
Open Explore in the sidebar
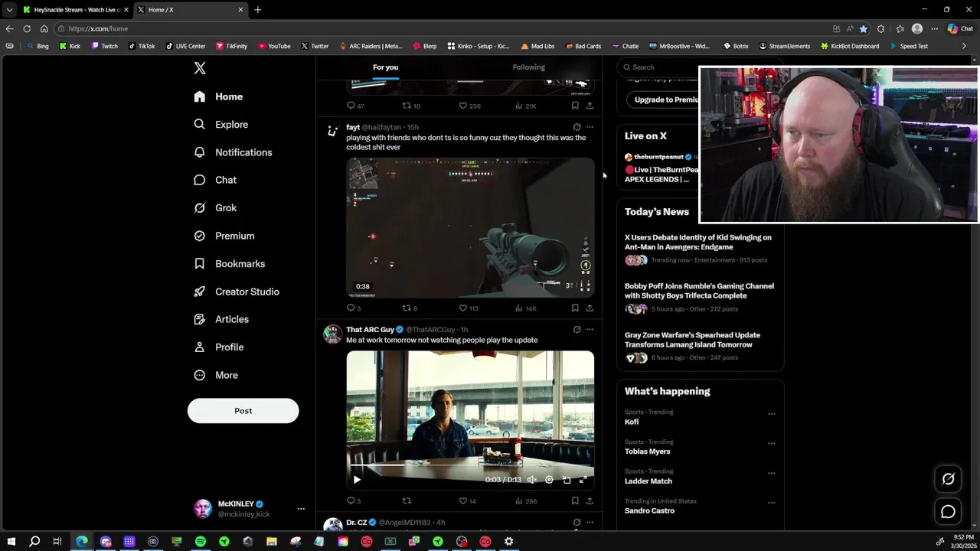tap(221, 124)
